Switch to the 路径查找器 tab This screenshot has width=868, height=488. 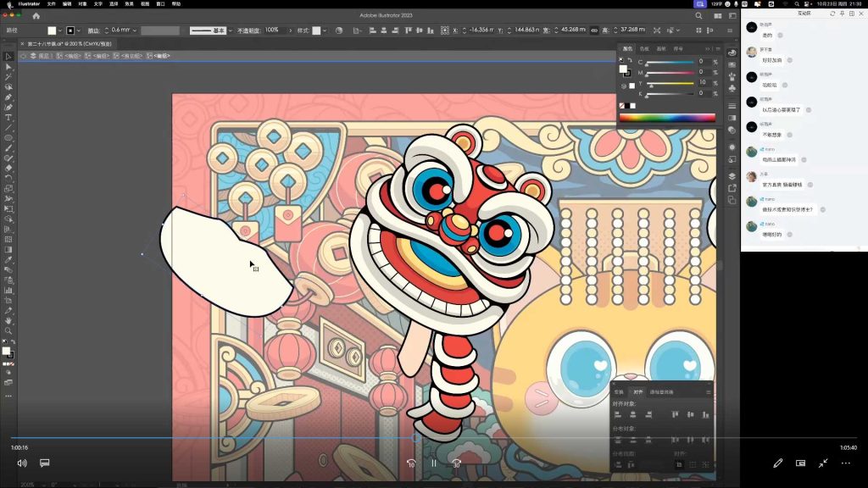tap(662, 392)
